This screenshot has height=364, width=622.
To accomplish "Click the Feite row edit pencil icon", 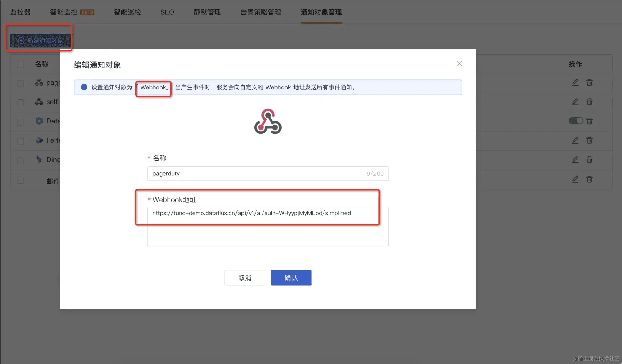I will point(575,140).
